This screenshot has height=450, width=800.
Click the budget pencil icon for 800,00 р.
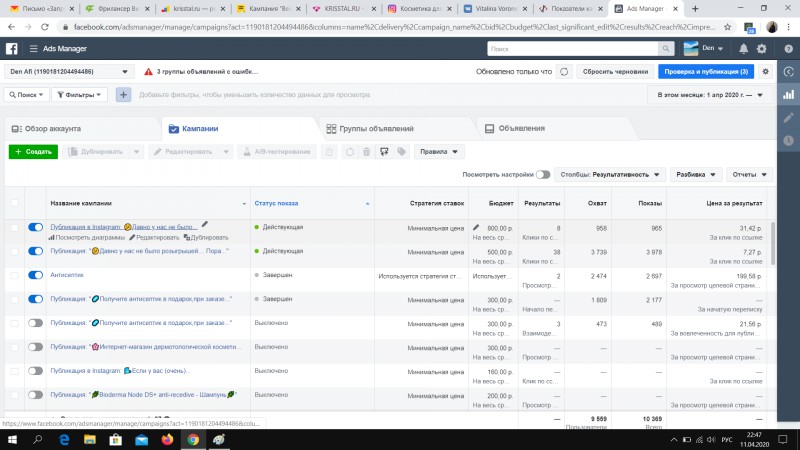[x=476, y=227]
